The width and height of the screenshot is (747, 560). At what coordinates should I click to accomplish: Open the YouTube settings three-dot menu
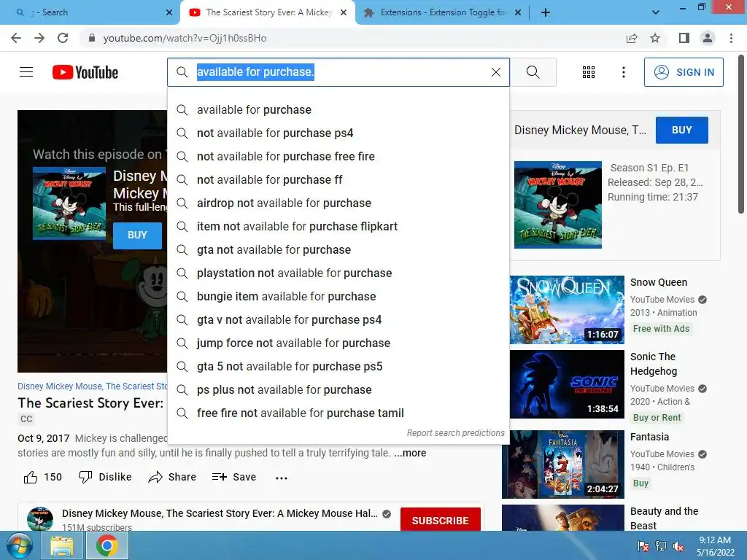(x=624, y=72)
